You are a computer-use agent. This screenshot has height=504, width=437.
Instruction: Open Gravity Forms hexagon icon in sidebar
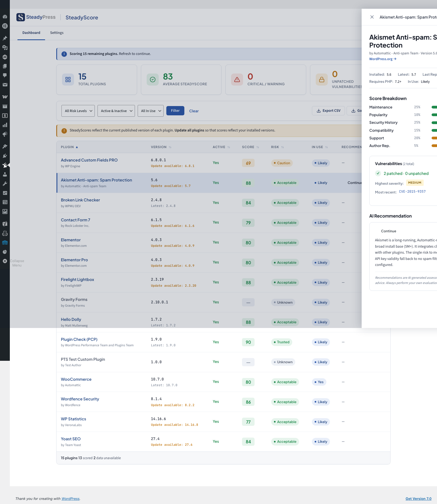pos(5,57)
